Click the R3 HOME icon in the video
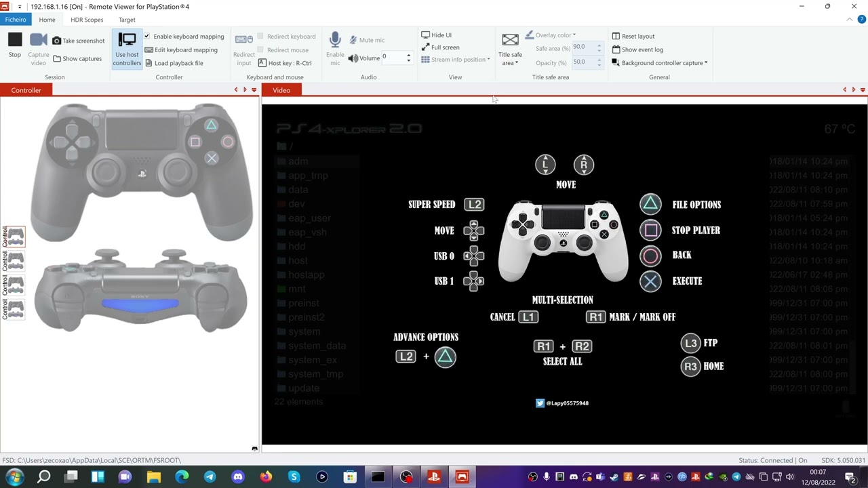Image resolution: width=868 pixels, height=488 pixels. pos(690,367)
